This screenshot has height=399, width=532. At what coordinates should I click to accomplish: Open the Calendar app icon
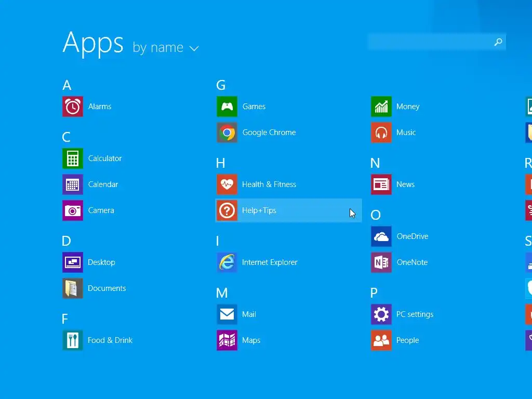73,184
